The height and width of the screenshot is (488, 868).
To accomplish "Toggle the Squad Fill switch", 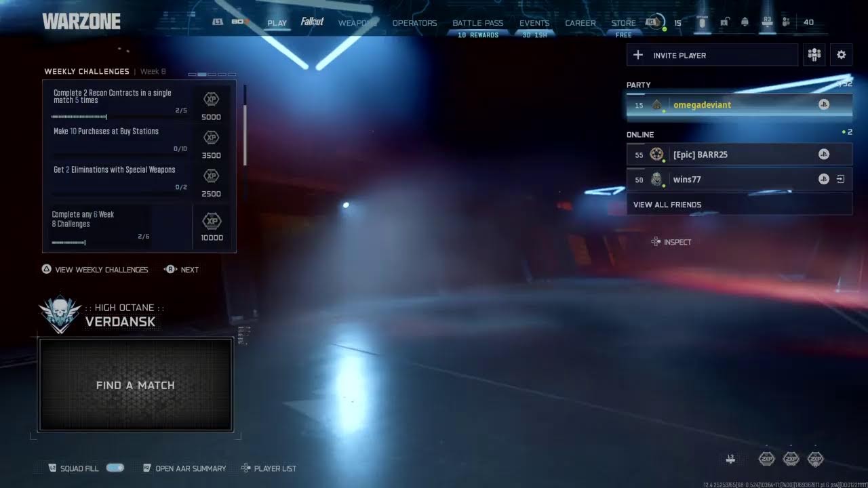I will (x=115, y=468).
